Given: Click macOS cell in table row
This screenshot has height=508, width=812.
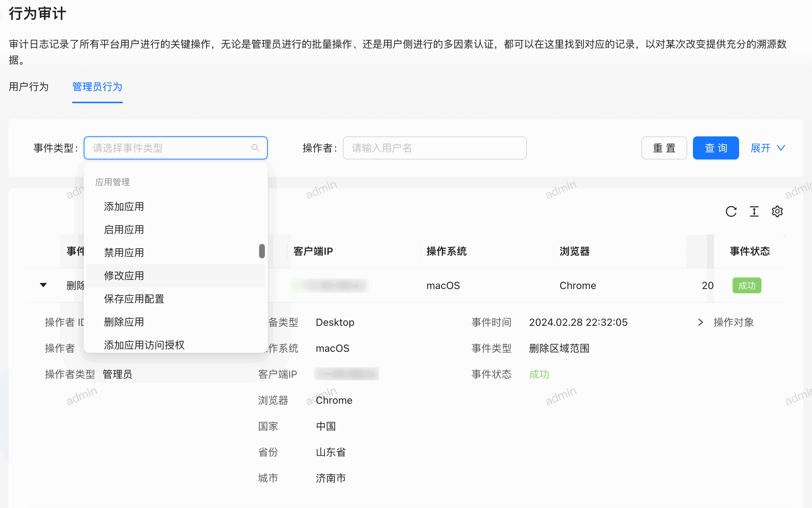Looking at the screenshot, I should tap(443, 285).
